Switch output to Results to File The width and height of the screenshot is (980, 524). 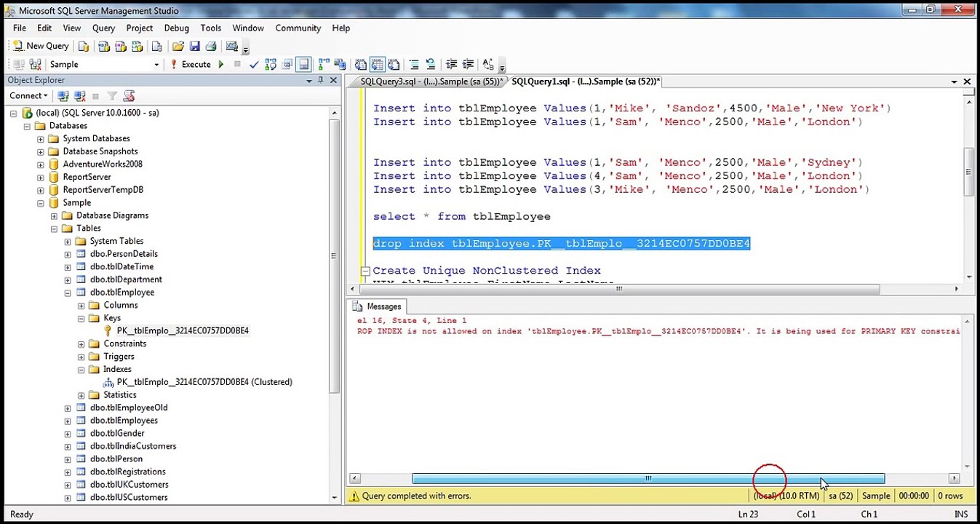(x=394, y=65)
